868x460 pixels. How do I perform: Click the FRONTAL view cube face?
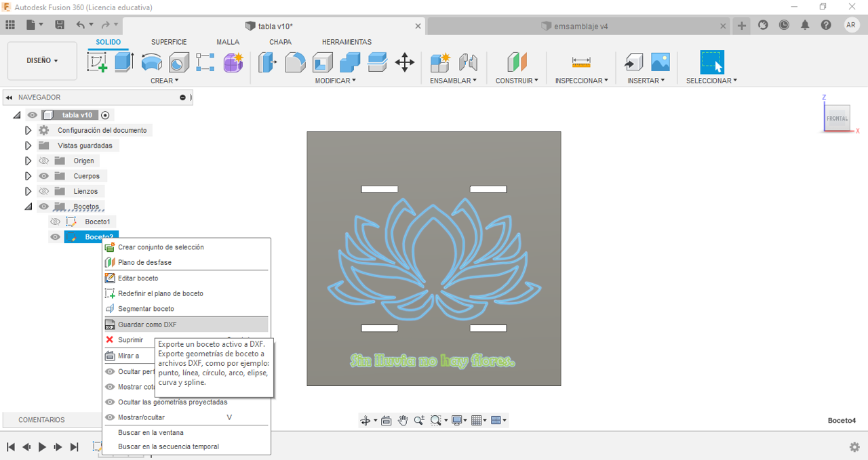point(837,119)
